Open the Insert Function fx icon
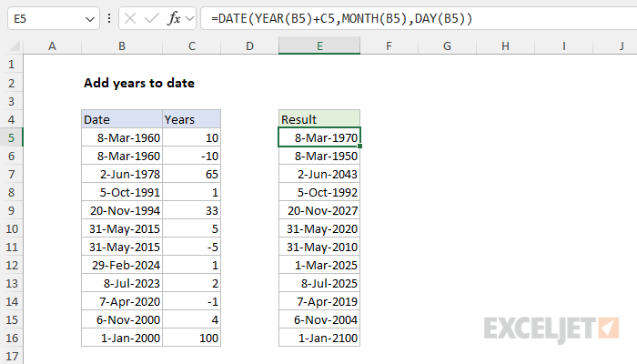Image resolution: width=637 pixels, height=364 pixels. (x=174, y=18)
